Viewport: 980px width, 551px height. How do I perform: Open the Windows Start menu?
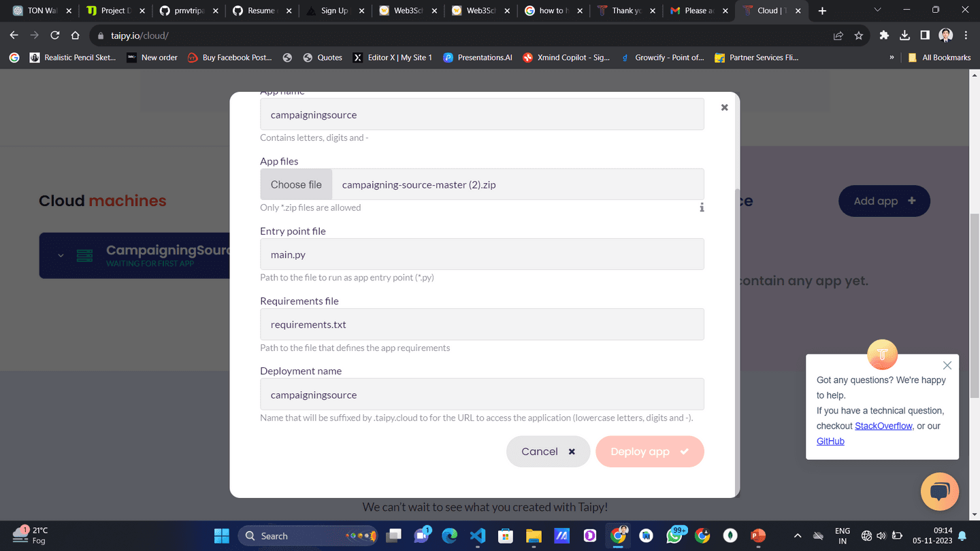(222, 536)
